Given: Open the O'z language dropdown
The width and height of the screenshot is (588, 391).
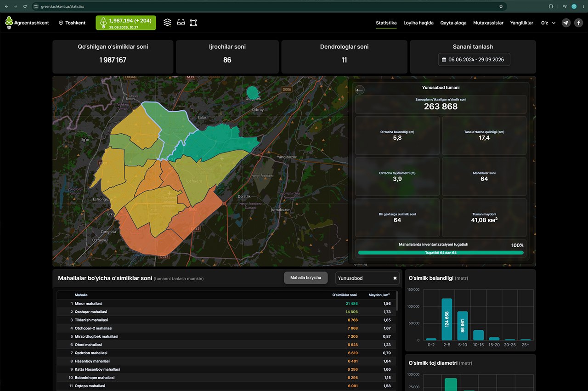Looking at the screenshot, I should (x=548, y=23).
